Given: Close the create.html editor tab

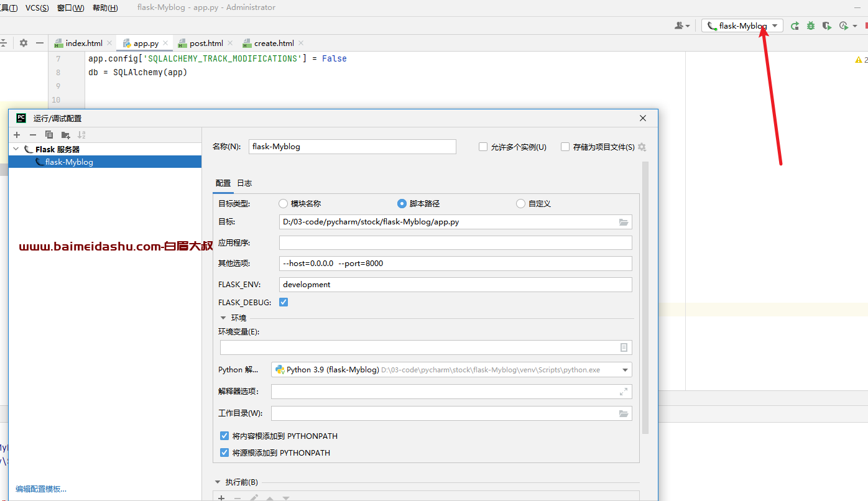Looking at the screenshot, I should (301, 43).
